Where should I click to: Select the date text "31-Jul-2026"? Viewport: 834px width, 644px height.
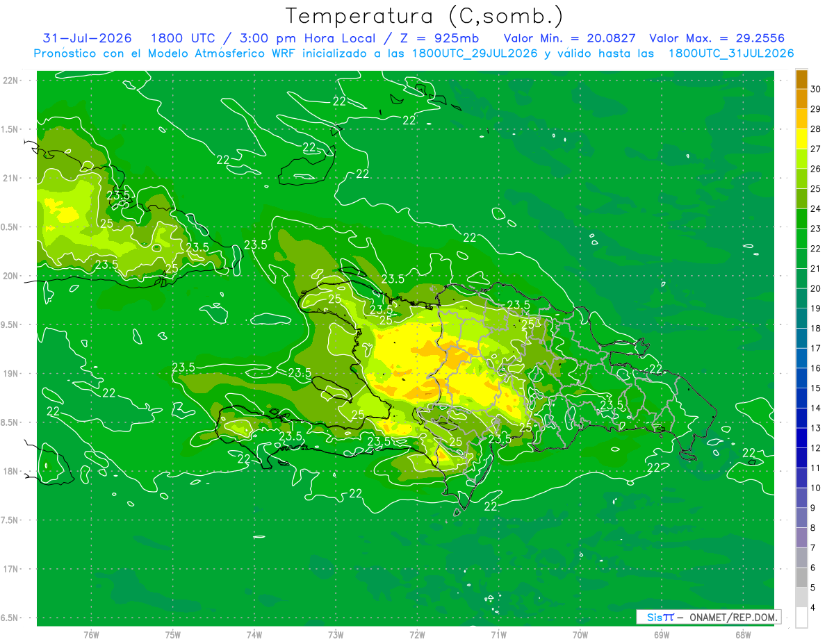click(x=87, y=38)
